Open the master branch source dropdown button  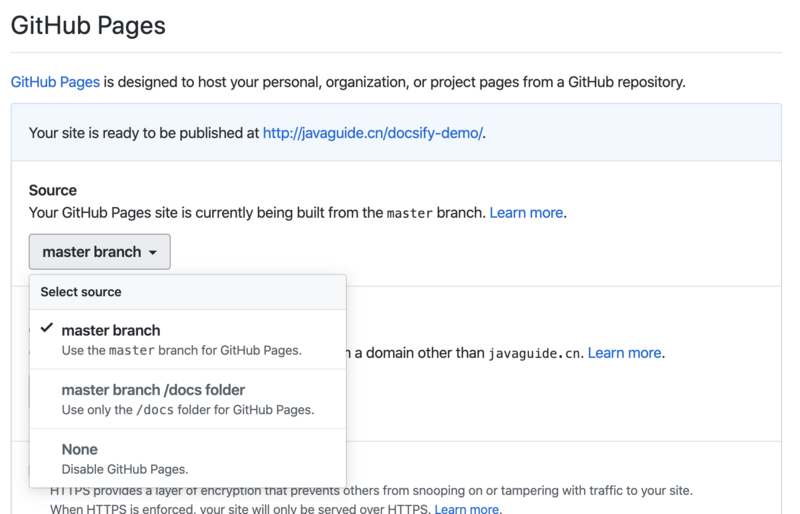99,252
